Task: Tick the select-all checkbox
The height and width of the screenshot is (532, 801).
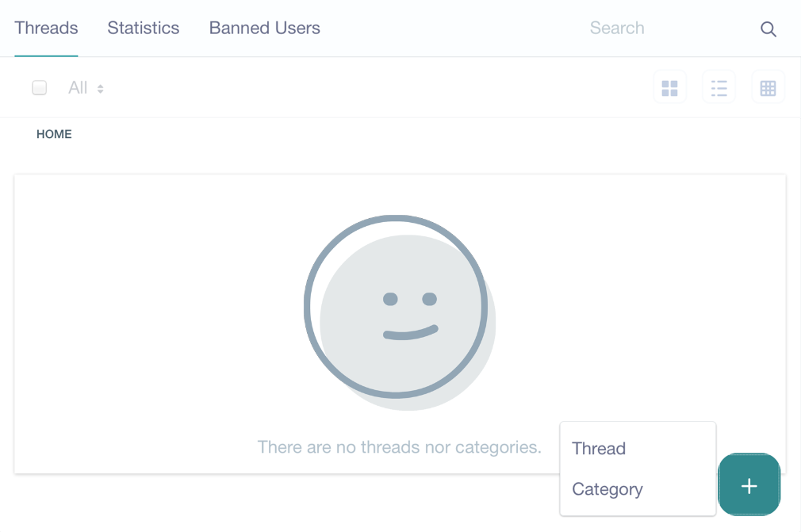Action: click(40, 88)
